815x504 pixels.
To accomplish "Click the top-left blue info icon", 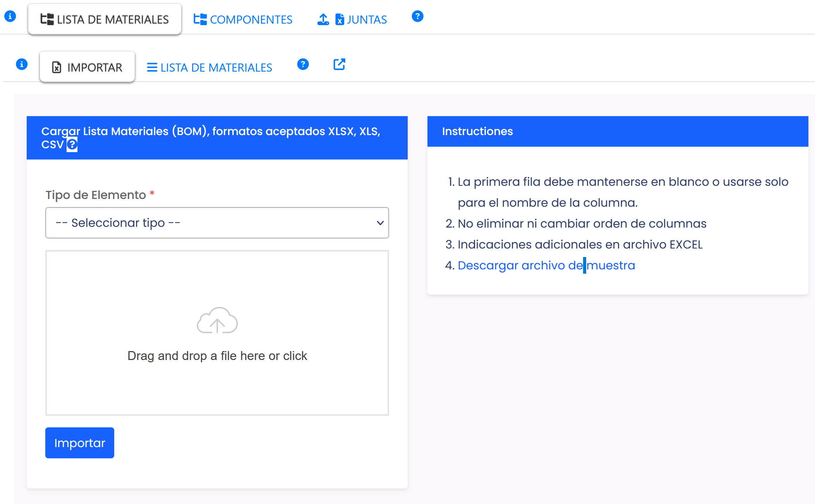I will 10,16.
